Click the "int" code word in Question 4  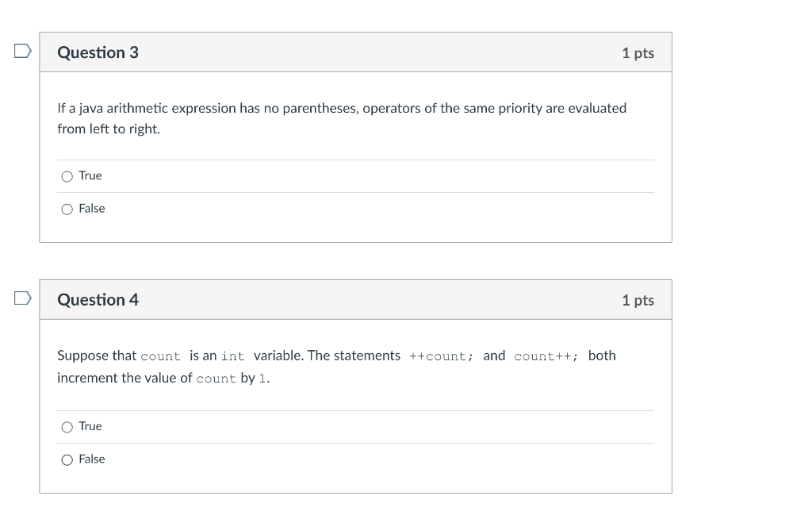pos(232,356)
